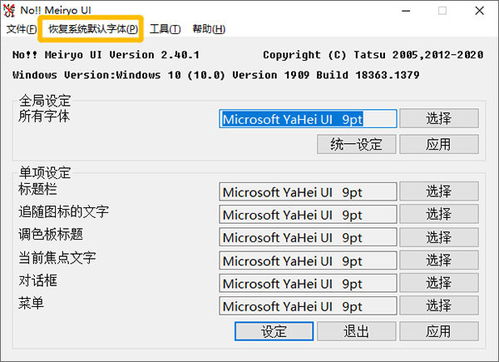Open the 文件(F) menu
499x362 pixels.
pyautogui.click(x=22, y=29)
